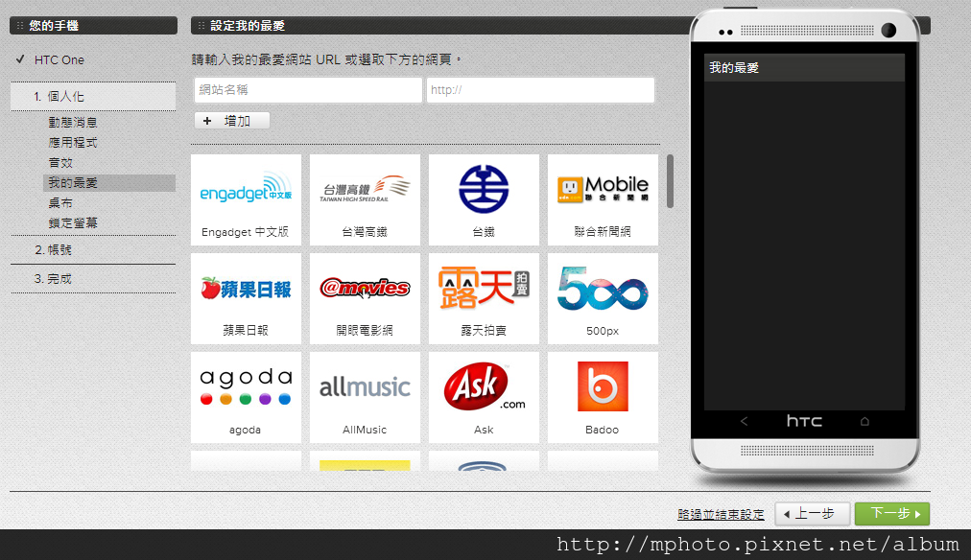The image size is (971, 560).
Task: Open 鎖定螢幕 in the sidebar
Action: coord(73,222)
